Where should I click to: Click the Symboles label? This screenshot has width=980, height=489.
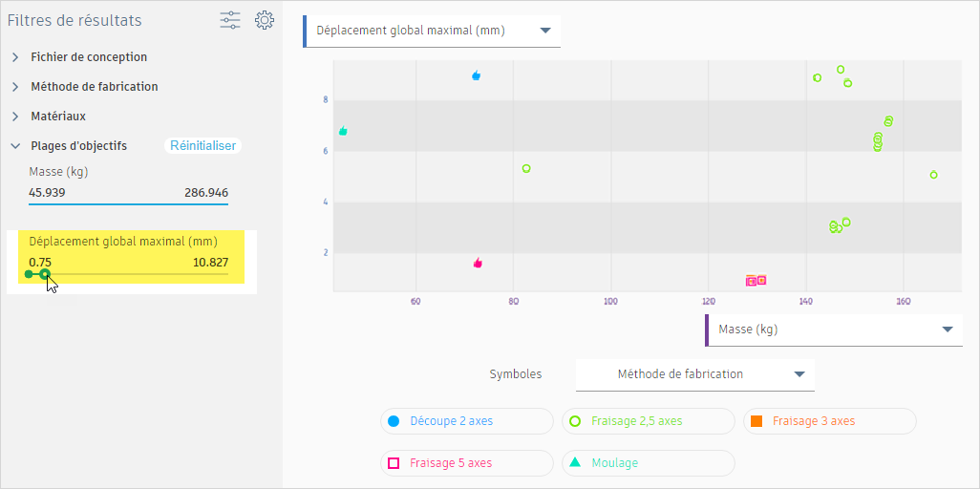[516, 374]
